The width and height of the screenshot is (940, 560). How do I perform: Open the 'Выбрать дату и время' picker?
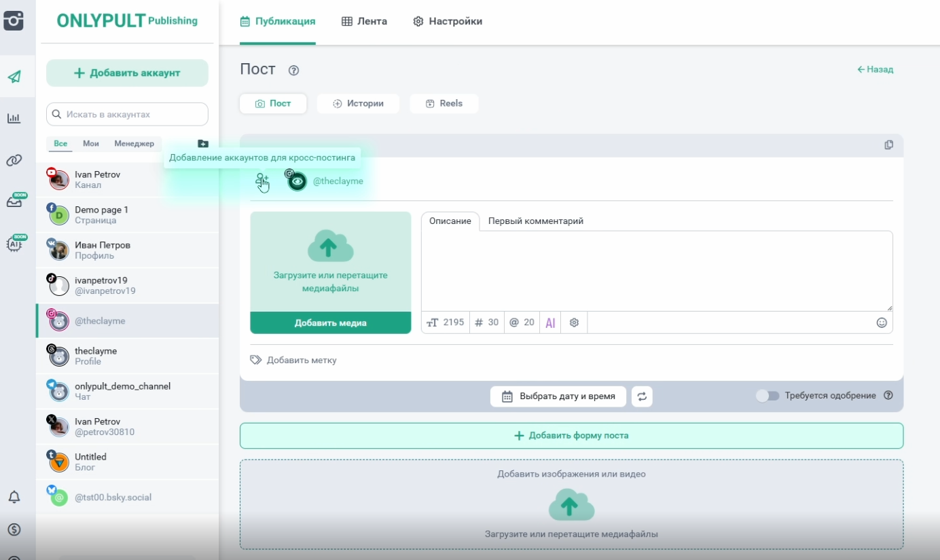(558, 396)
